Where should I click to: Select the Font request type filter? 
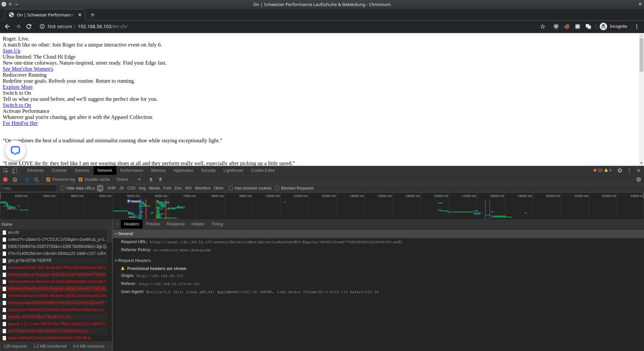167,188
